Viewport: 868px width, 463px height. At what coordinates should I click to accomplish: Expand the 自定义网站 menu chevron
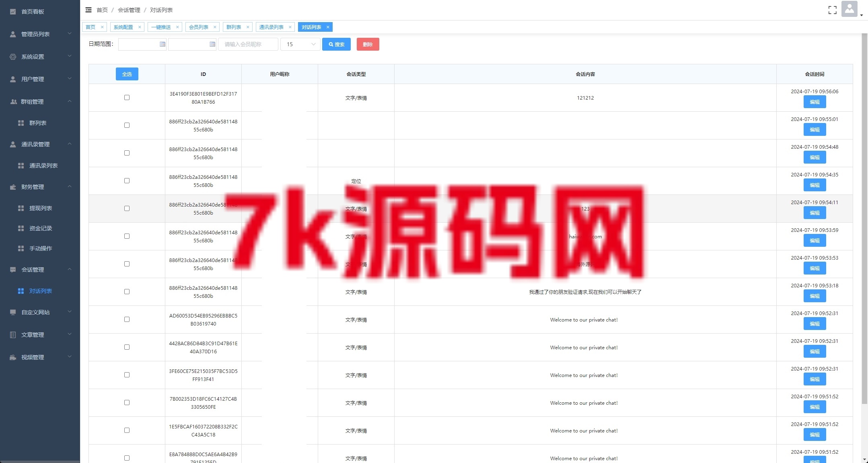tap(70, 312)
